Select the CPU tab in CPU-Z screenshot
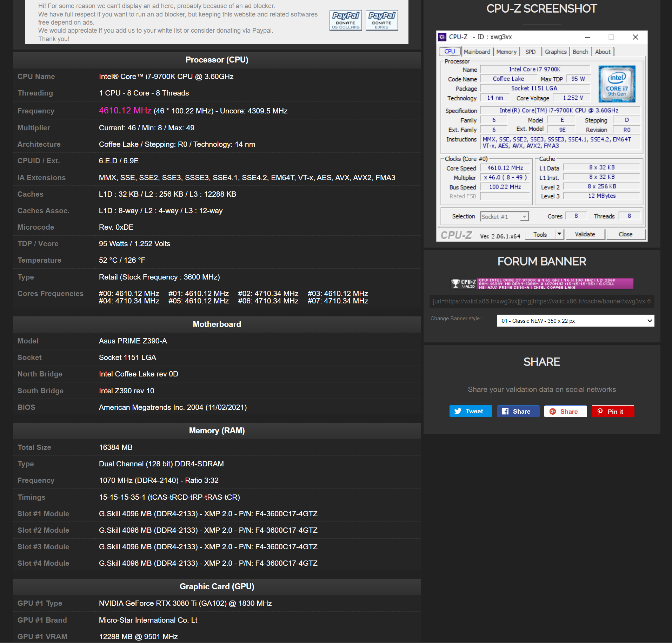Viewport: 672px width, 643px height. pyautogui.click(x=450, y=51)
